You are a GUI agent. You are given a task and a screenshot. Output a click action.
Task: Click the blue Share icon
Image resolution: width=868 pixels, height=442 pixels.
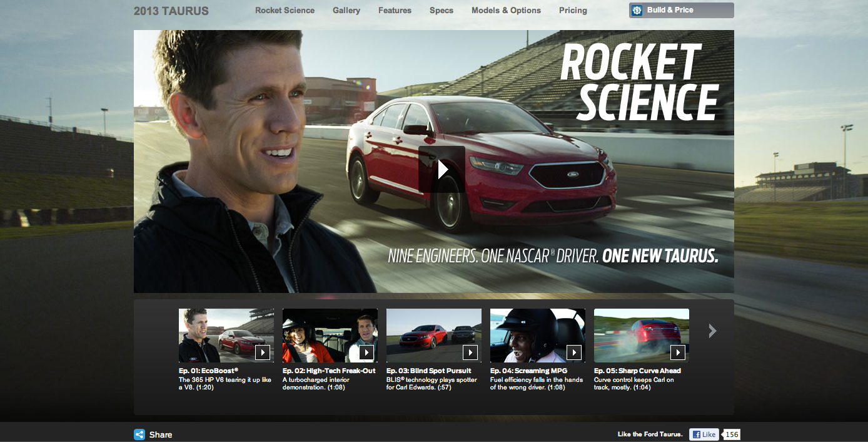139,434
